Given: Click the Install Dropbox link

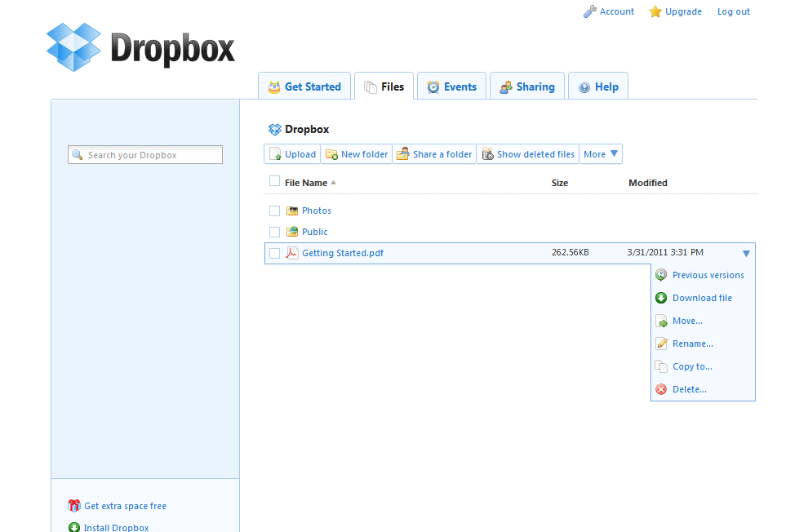Looking at the screenshot, I should pyautogui.click(x=117, y=527).
